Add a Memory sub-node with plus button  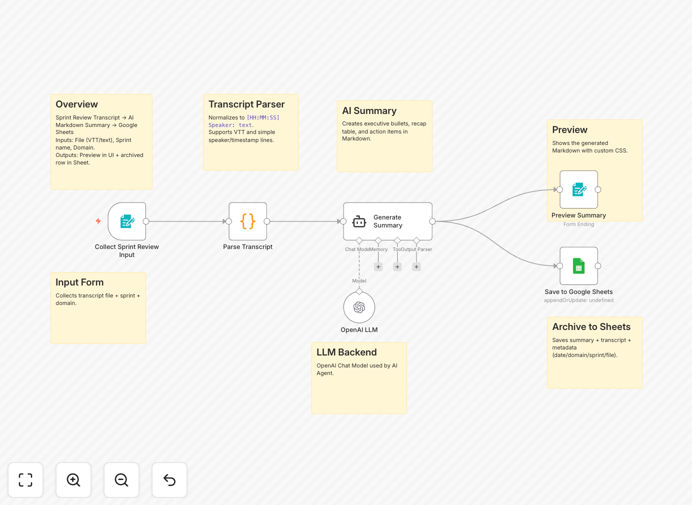pyautogui.click(x=378, y=267)
